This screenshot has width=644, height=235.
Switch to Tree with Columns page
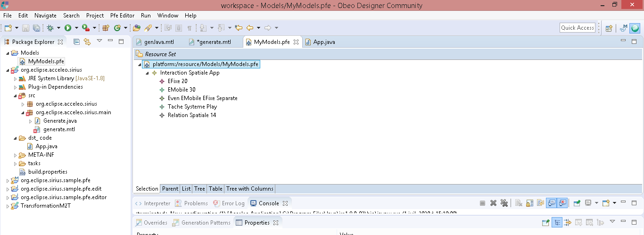249,189
